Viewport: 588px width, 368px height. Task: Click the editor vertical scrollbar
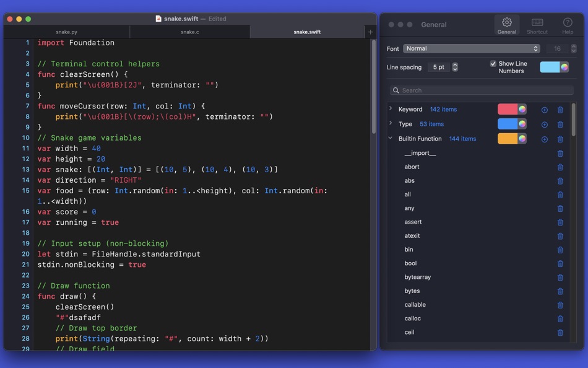(373, 87)
